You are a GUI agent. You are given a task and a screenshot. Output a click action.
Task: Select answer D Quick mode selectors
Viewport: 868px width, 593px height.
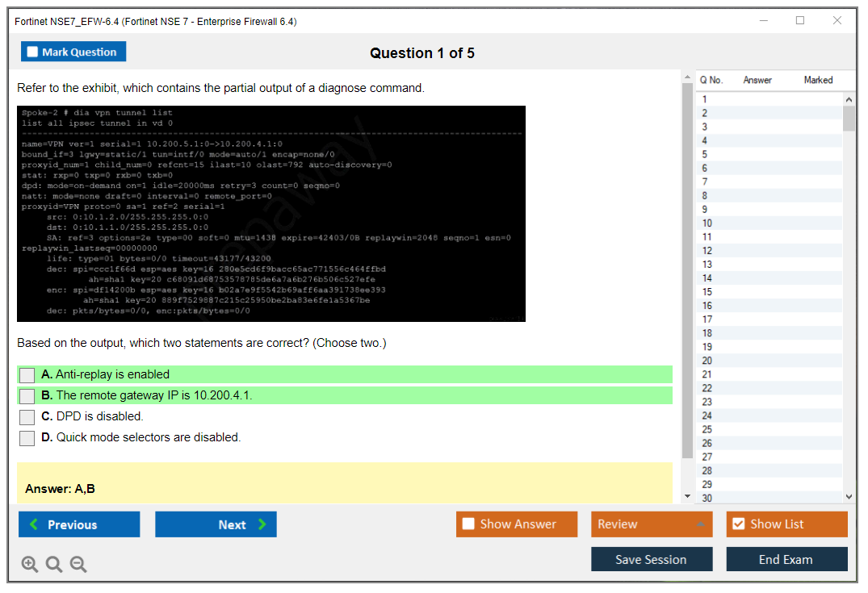(x=27, y=438)
